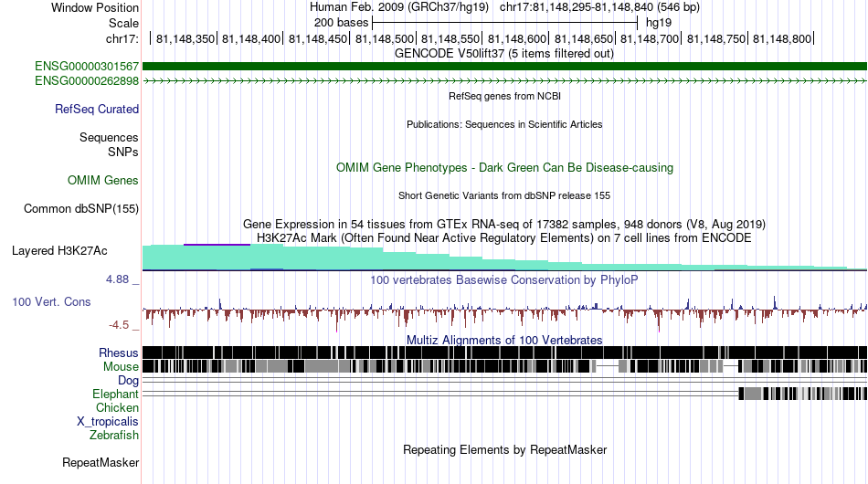The height and width of the screenshot is (484, 868).
Task: Click the Elephant alignment blocks
Action: (803, 394)
